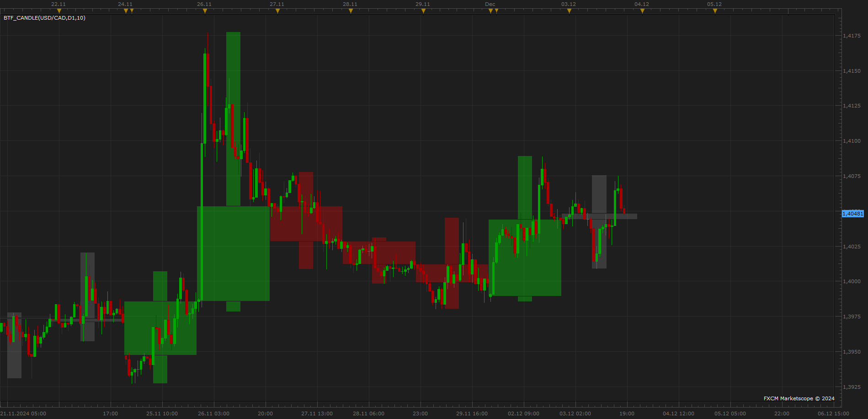The image size is (868, 419).
Task: Click the triangle day marker under 03.12
Action: coord(569,11)
